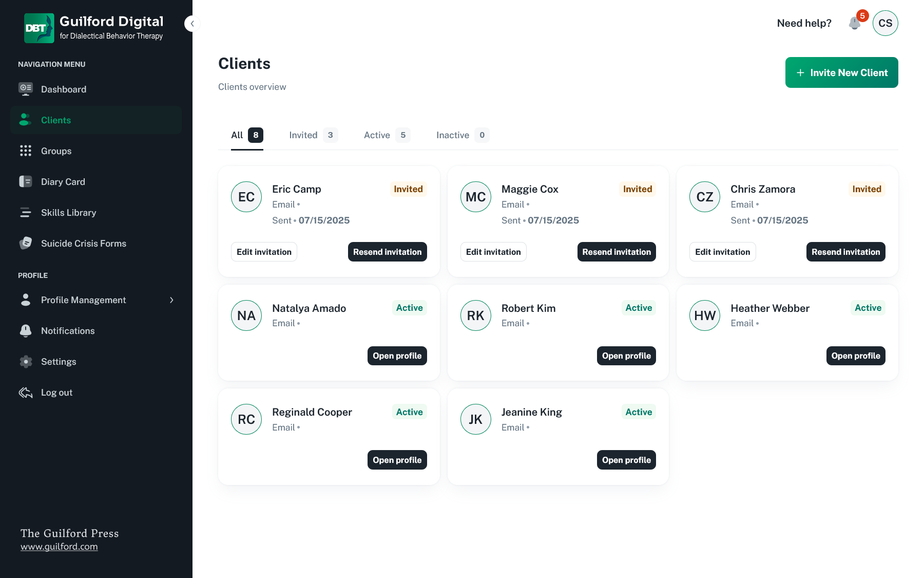
Task: Switch to the Active tab
Action: [x=386, y=135]
